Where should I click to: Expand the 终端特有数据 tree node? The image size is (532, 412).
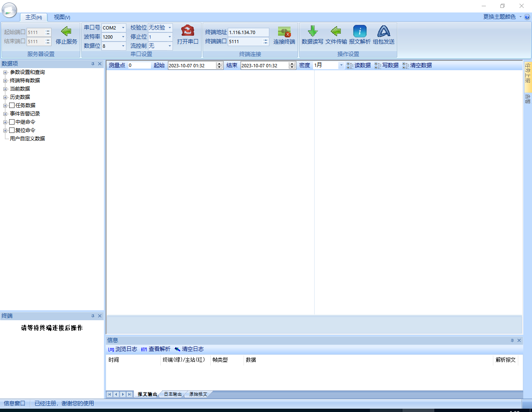point(5,81)
